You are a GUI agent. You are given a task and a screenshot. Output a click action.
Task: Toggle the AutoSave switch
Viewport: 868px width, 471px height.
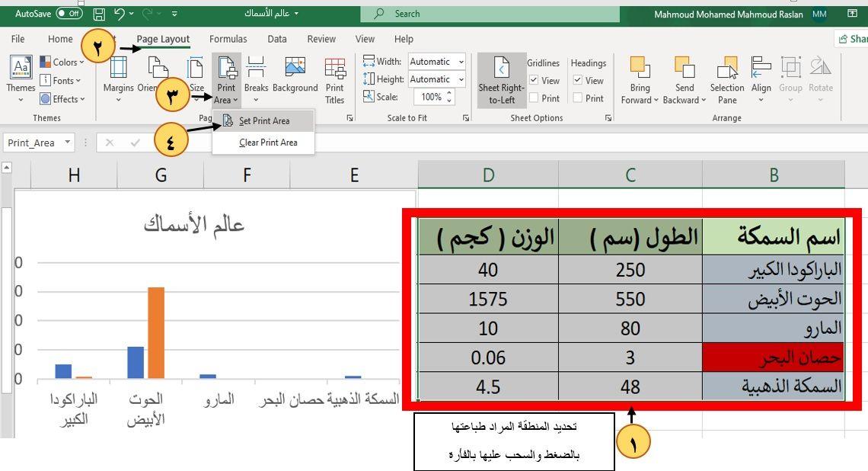click(x=69, y=14)
